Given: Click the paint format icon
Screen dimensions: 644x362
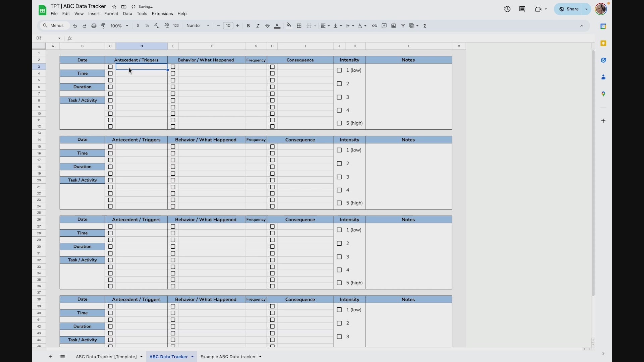Looking at the screenshot, I should [x=103, y=26].
